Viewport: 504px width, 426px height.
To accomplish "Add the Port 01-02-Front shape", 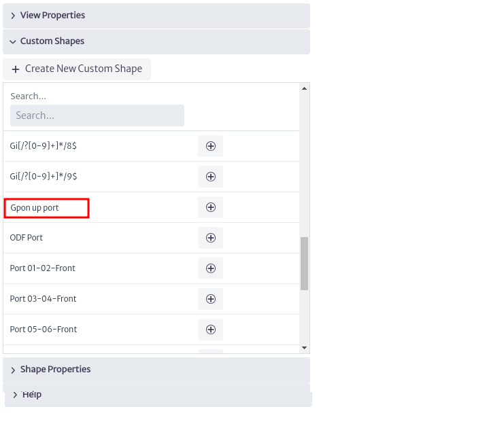I will pos(211,268).
